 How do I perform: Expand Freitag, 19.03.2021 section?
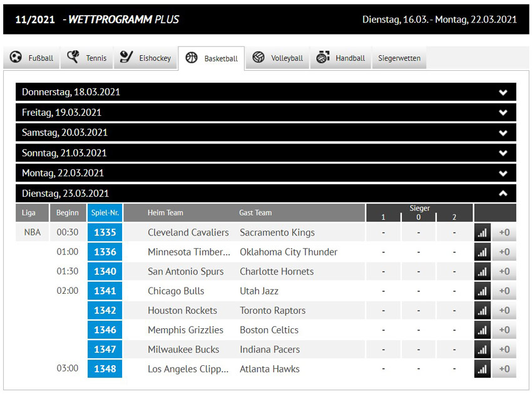point(266,112)
